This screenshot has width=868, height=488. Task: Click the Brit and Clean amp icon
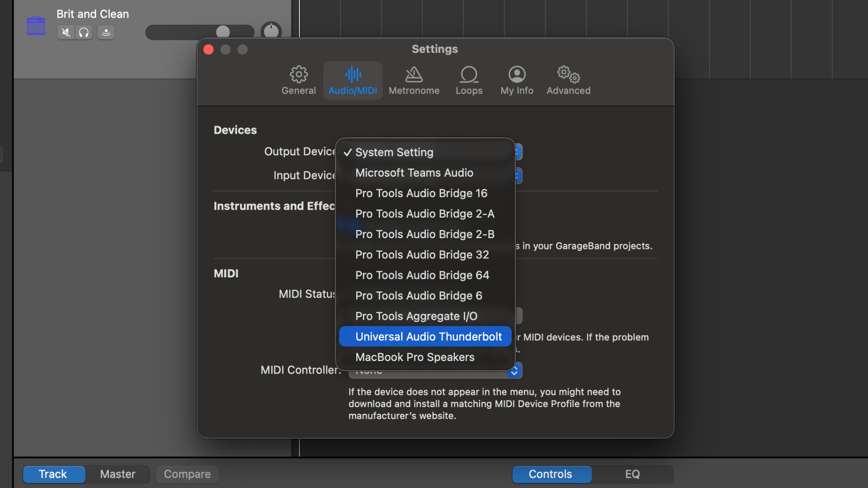point(36,25)
